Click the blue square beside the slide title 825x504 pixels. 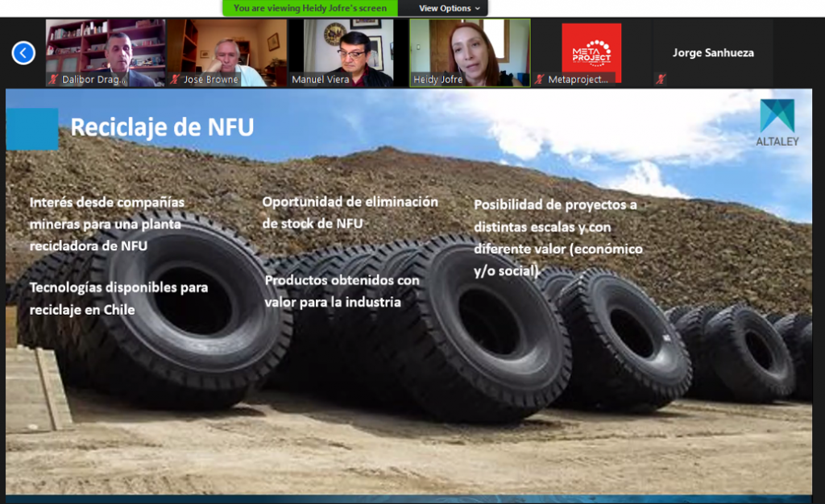[32, 129]
